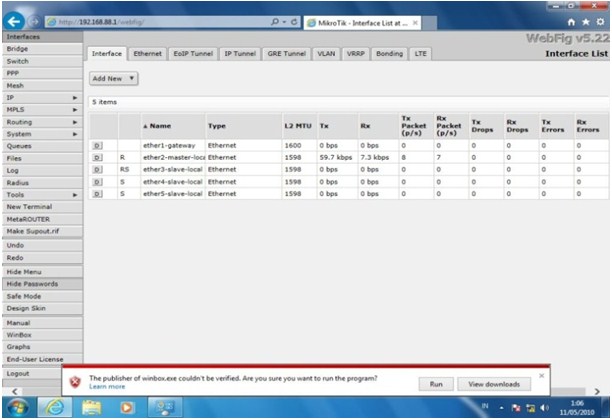This screenshot has height=419, width=612.
Task: Open Files in the sidebar menu
Action: 42,158
